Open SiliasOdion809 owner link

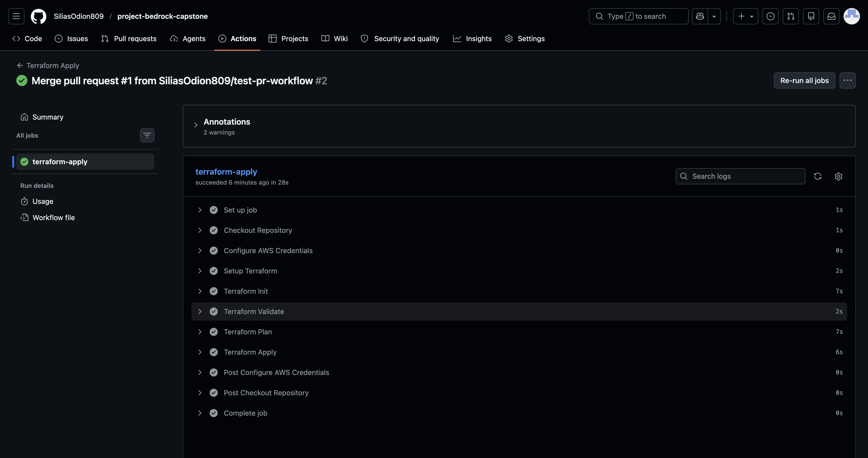(x=78, y=16)
